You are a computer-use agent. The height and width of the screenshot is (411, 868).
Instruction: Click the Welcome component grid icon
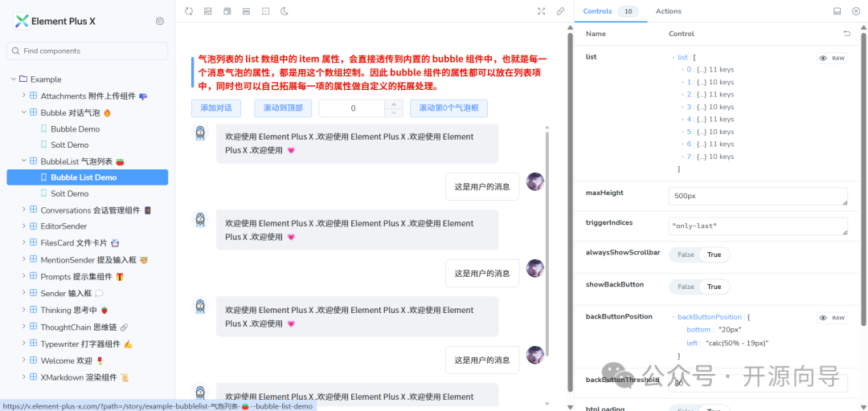pos(33,360)
